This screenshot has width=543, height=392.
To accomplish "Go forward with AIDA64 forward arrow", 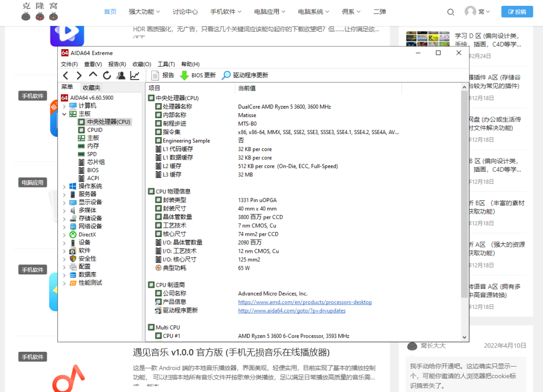I will click(79, 75).
